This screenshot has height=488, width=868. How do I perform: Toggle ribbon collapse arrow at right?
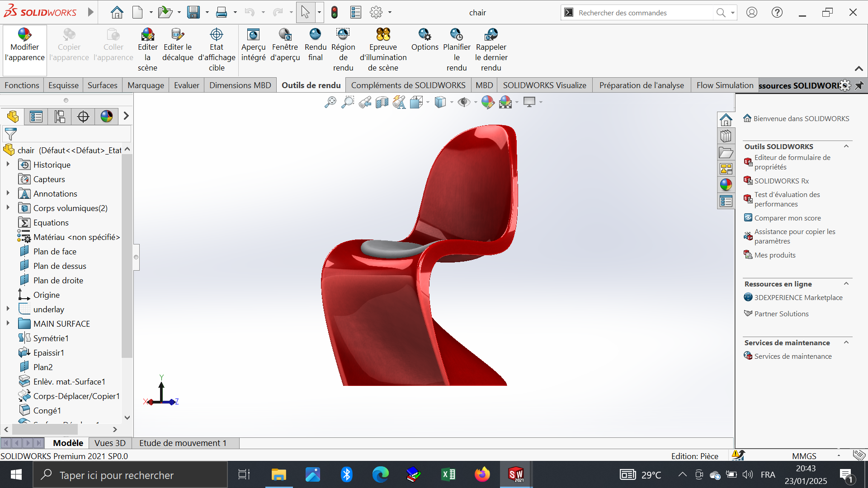(859, 69)
